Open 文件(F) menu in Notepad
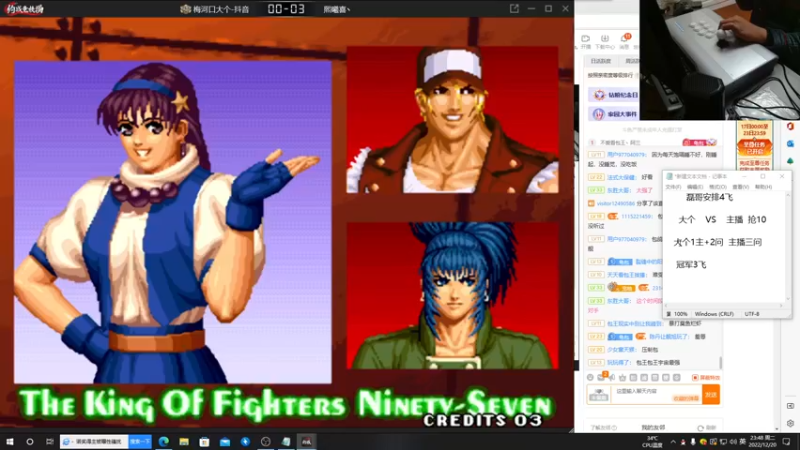 [x=673, y=187]
